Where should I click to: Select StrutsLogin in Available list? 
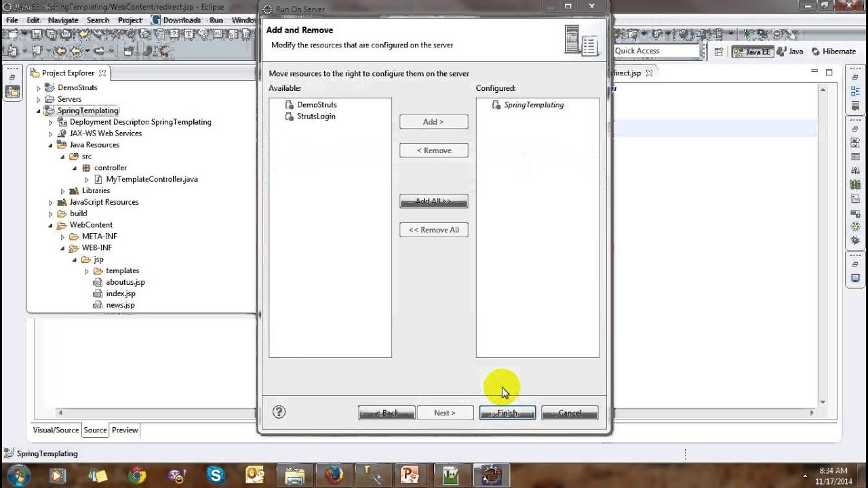point(316,116)
